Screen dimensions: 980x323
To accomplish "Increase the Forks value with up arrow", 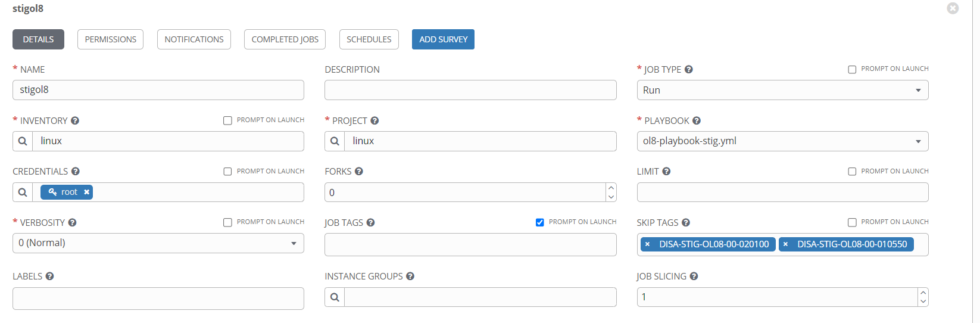I will 611,188.
